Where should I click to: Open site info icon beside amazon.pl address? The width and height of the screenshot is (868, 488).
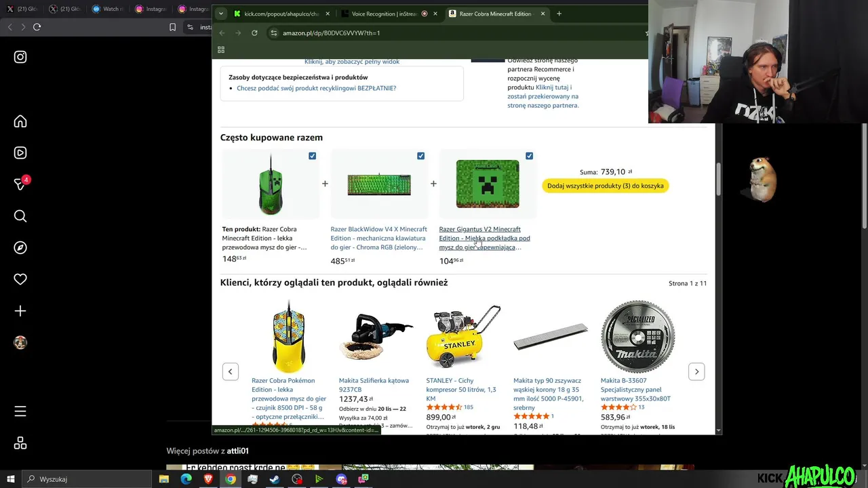(273, 33)
